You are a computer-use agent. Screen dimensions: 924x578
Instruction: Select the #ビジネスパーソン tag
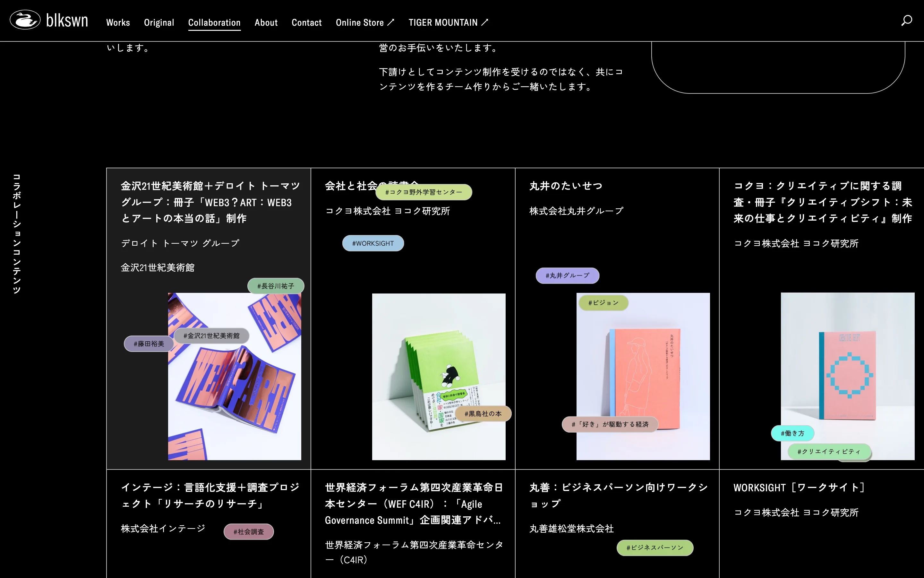655,548
